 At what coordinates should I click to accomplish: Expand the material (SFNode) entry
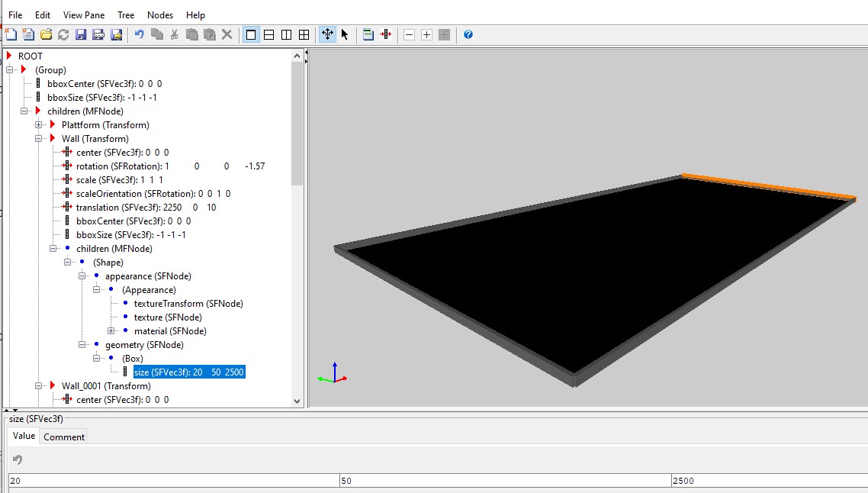(x=111, y=331)
